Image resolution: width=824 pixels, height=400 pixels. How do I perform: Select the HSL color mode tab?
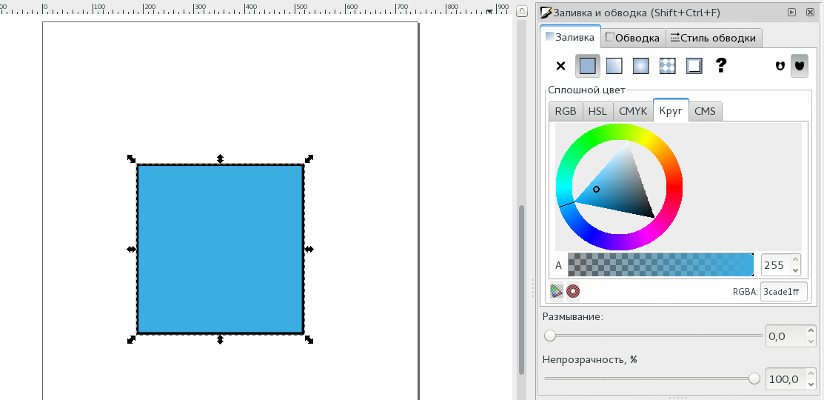(x=598, y=111)
